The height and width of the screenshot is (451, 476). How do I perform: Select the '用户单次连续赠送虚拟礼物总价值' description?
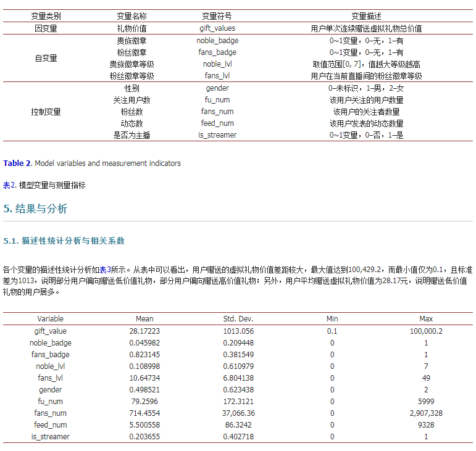pos(366,28)
